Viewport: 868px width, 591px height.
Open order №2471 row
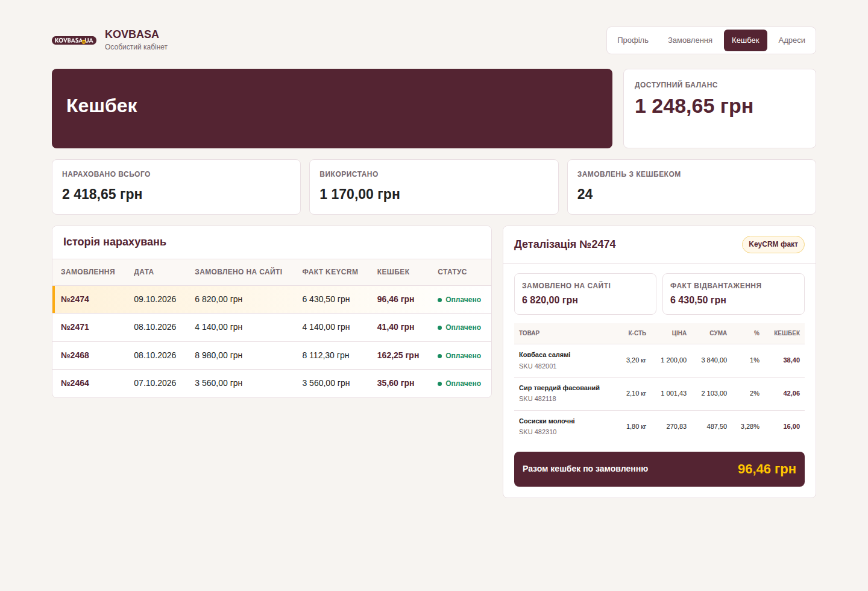(272, 327)
